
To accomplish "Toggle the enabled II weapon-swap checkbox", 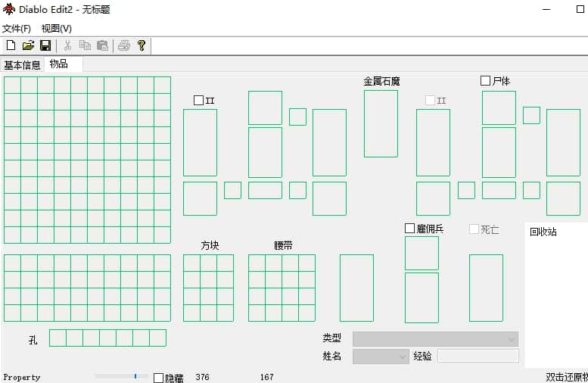I will click(198, 100).
